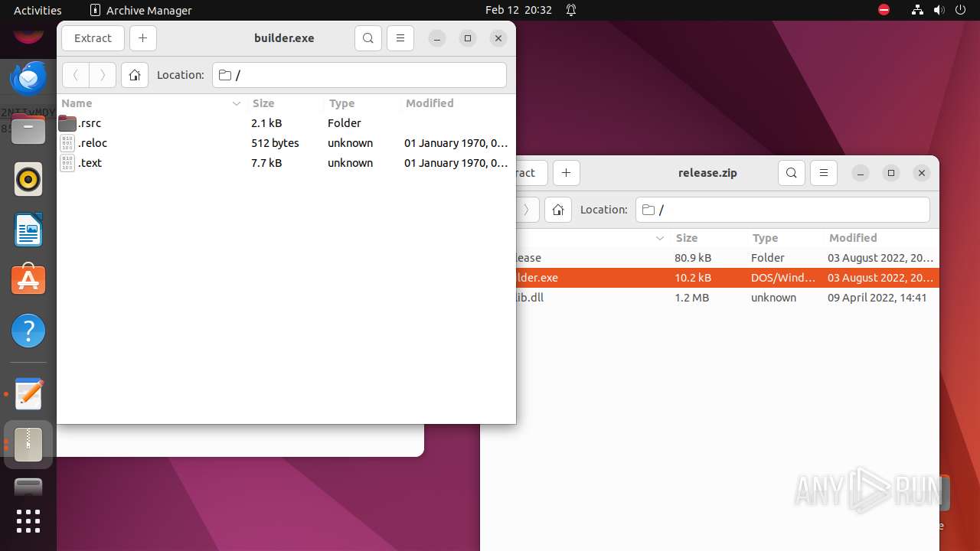Show Applications grid

point(28,521)
